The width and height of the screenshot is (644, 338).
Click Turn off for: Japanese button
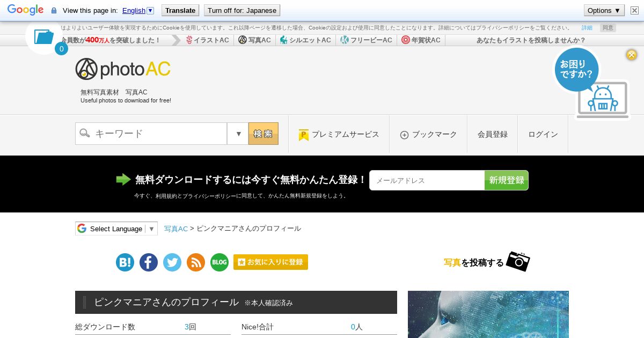242,10
